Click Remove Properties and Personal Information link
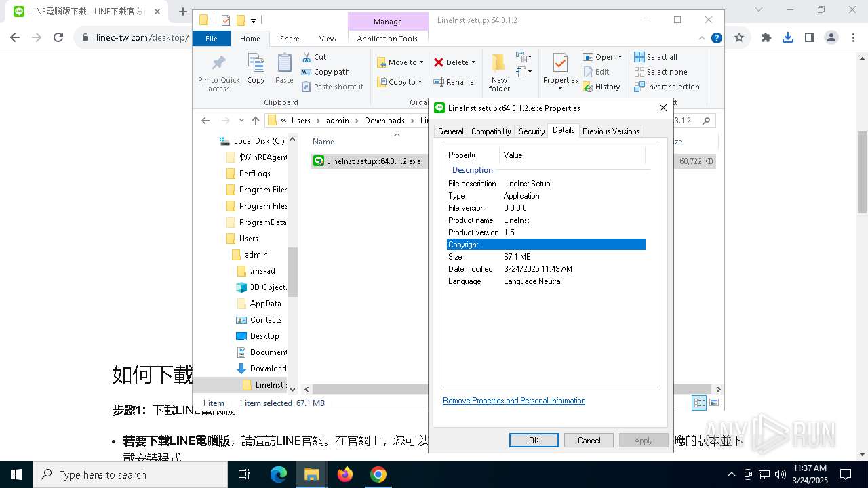Viewport: 868px width, 488px height. pos(514,401)
